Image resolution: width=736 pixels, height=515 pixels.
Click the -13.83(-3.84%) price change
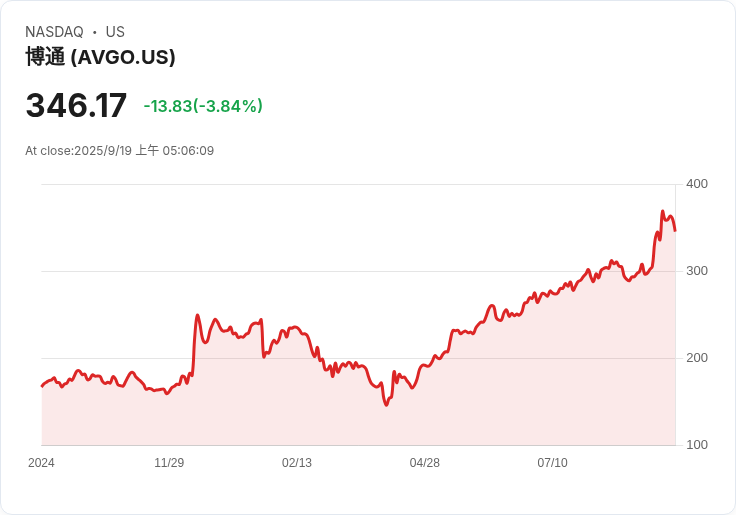(x=203, y=106)
